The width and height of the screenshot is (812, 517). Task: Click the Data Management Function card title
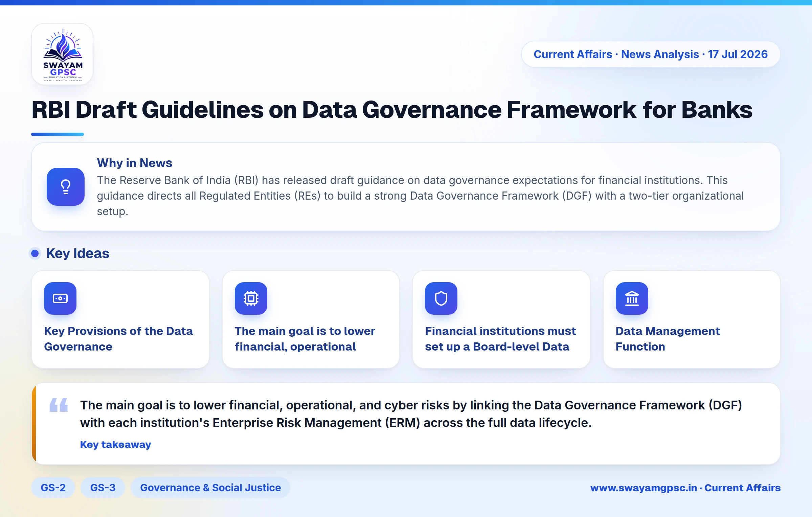tap(668, 339)
